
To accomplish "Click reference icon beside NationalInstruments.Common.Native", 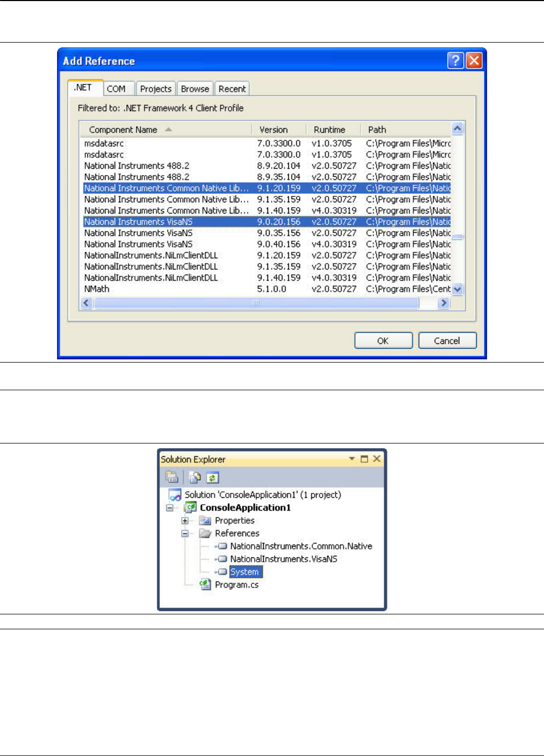I will click(221, 546).
